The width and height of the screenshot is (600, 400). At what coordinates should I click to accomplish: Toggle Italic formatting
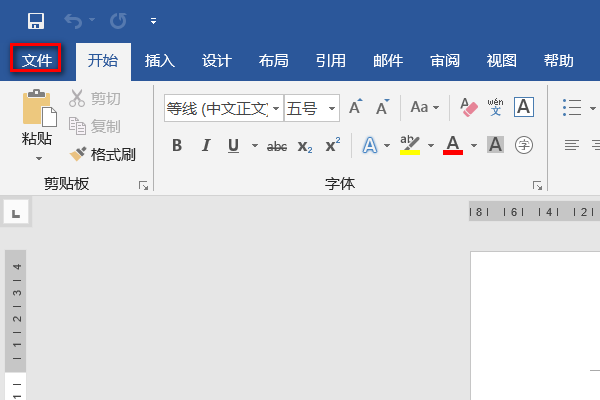206,145
